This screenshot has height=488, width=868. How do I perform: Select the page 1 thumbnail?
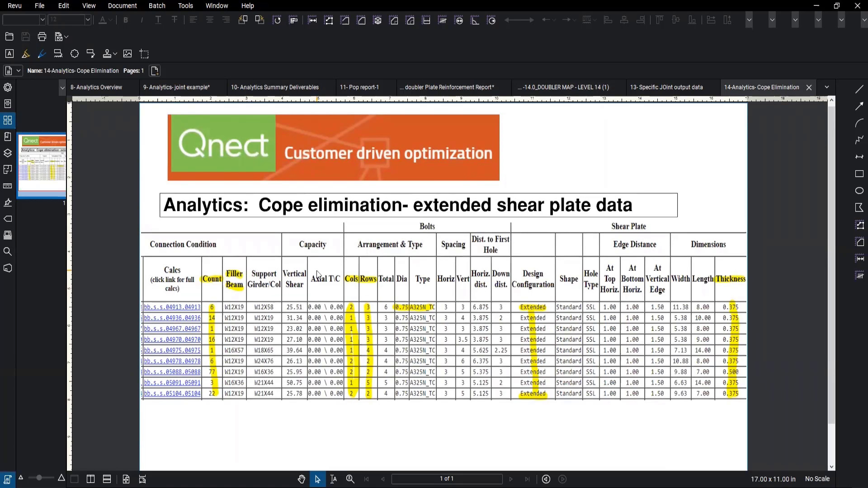pos(42,165)
